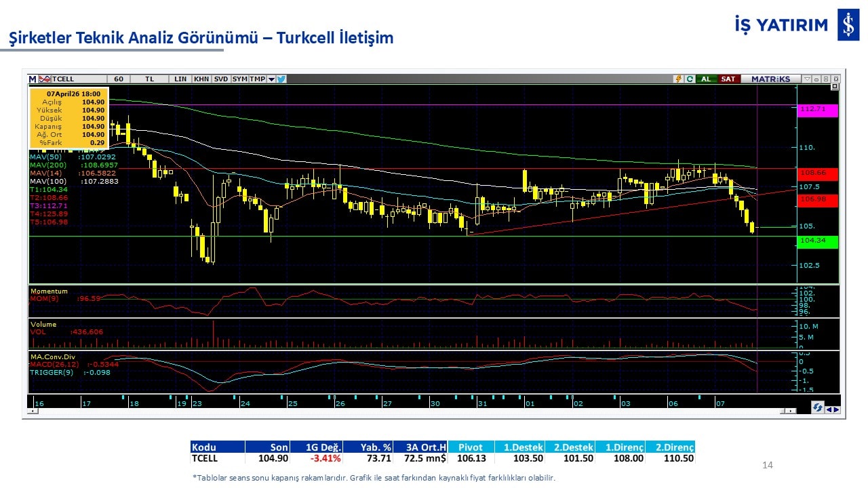Change the 60 period selector
868x488 pixels.
119,79
